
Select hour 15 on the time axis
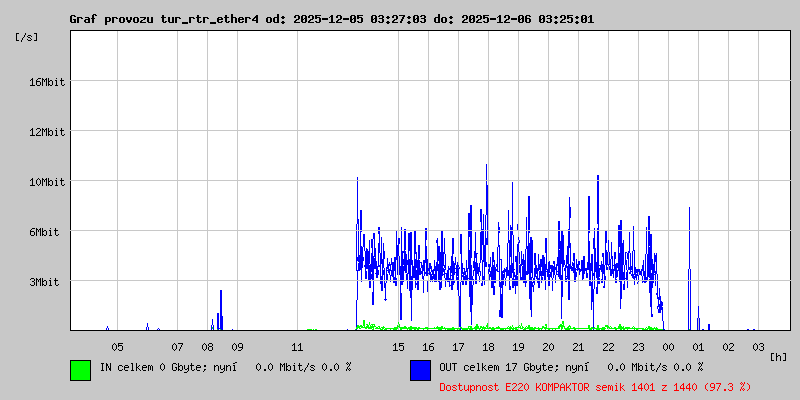(x=398, y=347)
